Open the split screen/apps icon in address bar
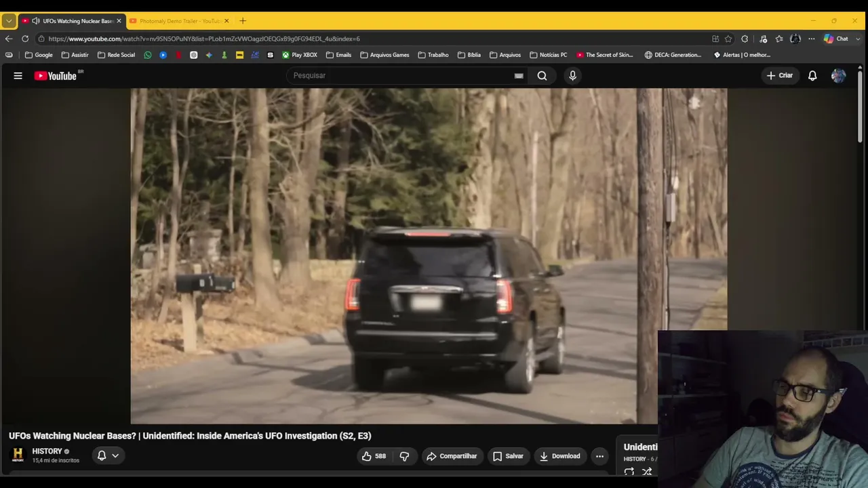The image size is (868, 488). pyautogui.click(x=715, y=39)
